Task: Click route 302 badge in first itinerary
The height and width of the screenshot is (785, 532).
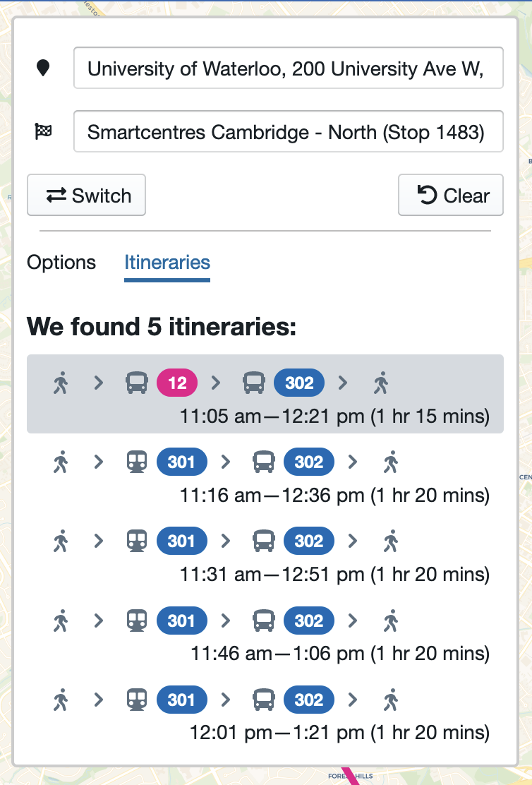Action: [x=299, y=383]
